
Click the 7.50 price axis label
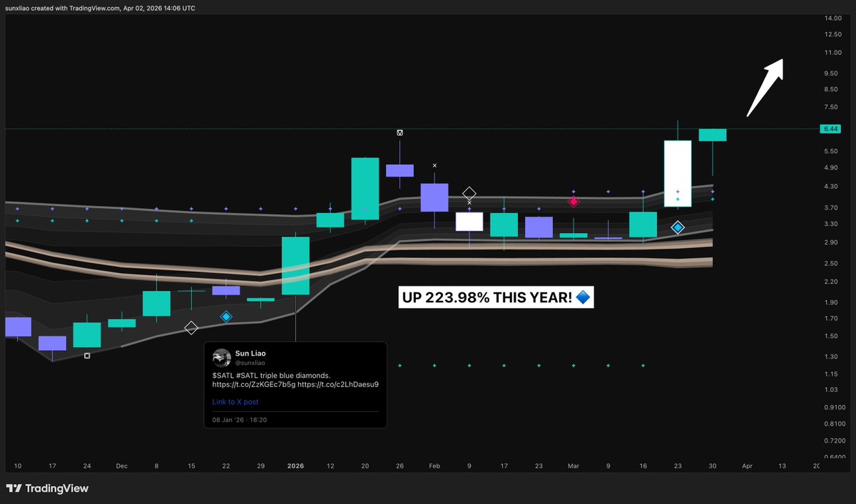click(830, 107)
